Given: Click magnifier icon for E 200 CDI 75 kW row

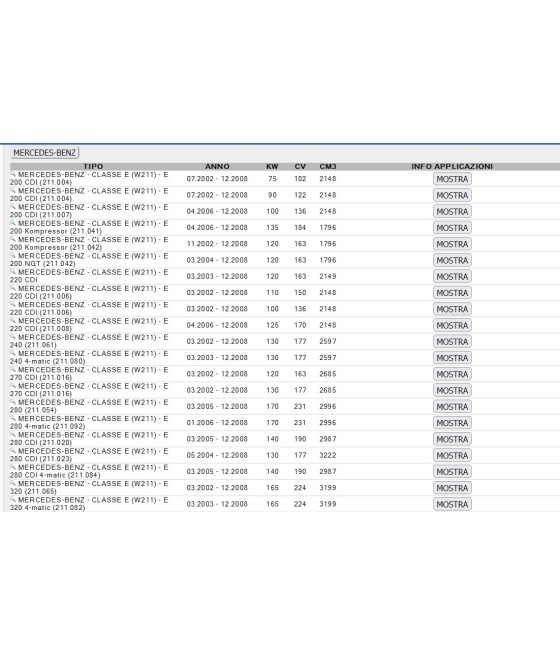Looking at the screenshot, I should pyautogui.click(x=13, y=174).
